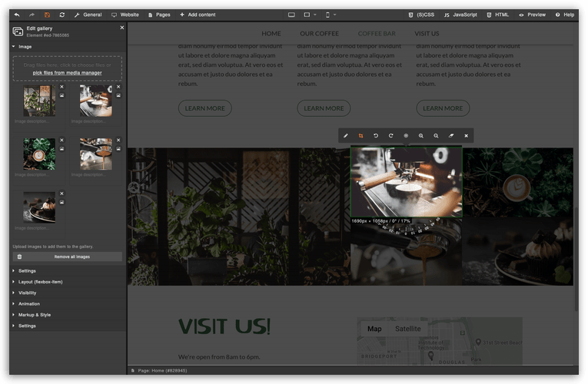Save changes with the orange save icon
This screenshot has height=384, width=588.
pos(47,15)
